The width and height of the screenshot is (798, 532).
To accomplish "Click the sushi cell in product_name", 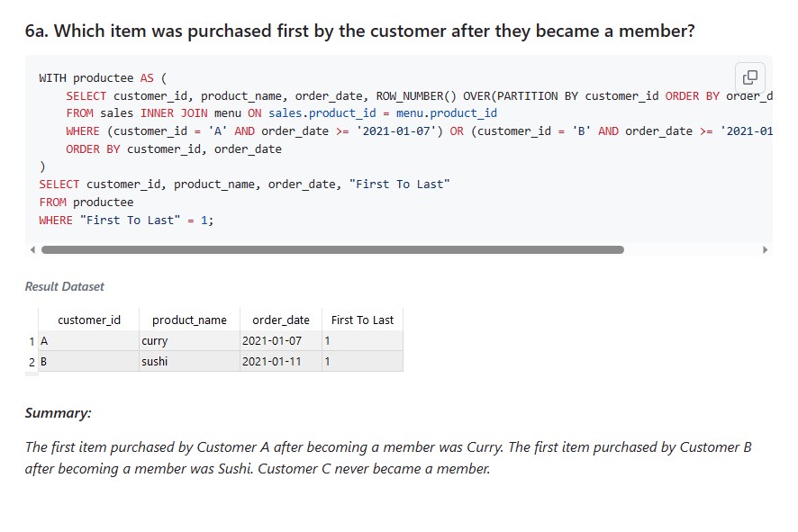I will pyautogui.click(x=189, y=361).
